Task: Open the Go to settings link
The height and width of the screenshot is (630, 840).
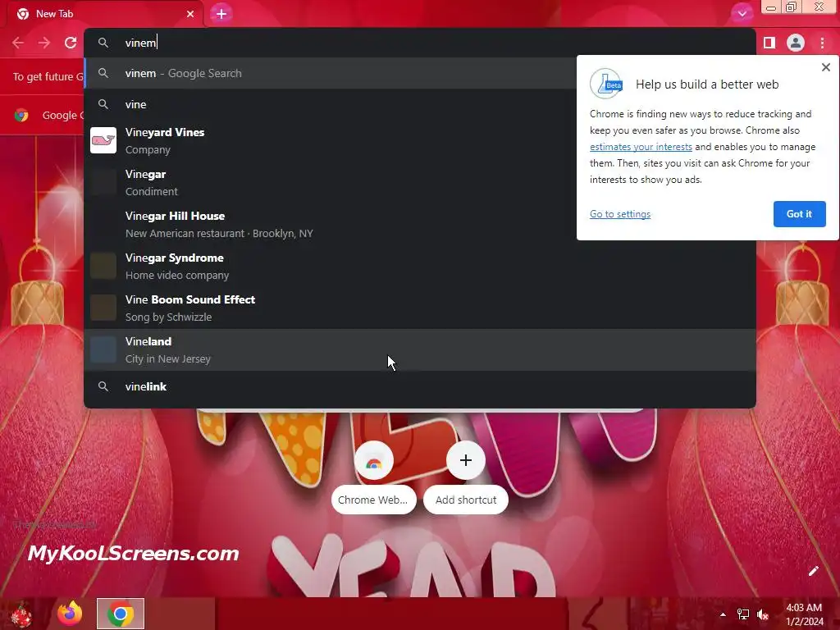Action: [x=620, y=214]
